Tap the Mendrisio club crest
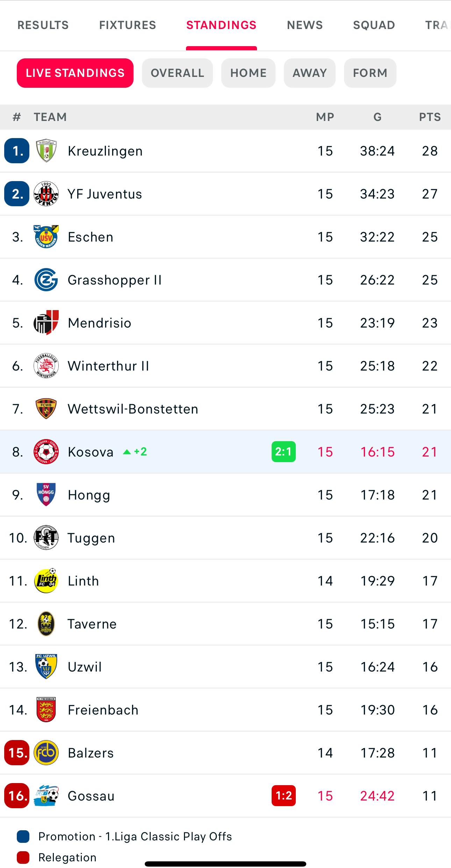451x868 pixels. pyautogui.click(x=46, y=323)
